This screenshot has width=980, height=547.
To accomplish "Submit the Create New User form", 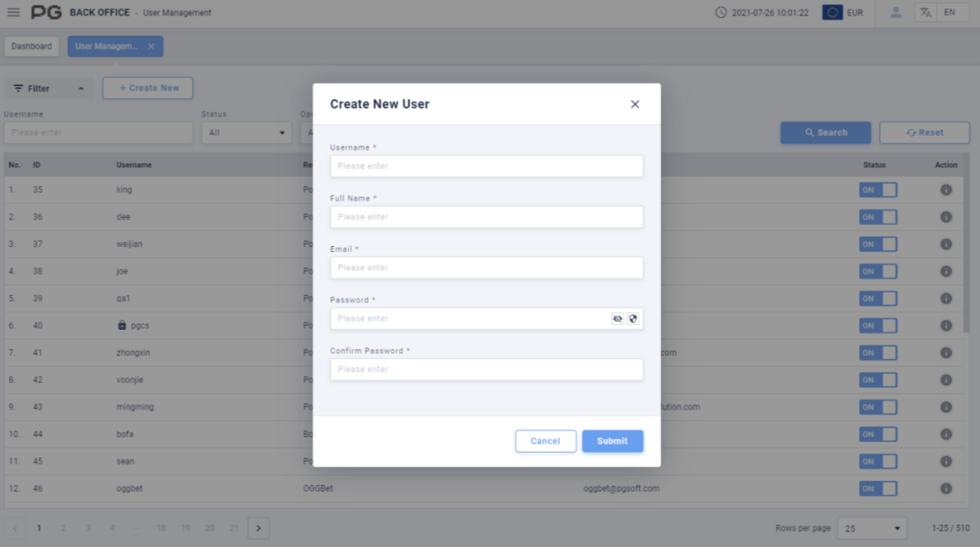I will point(612,441).
